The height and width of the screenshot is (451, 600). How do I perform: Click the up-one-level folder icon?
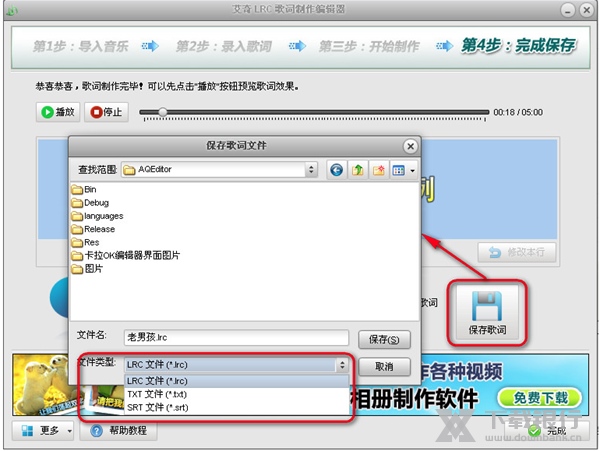pos(358,170)
